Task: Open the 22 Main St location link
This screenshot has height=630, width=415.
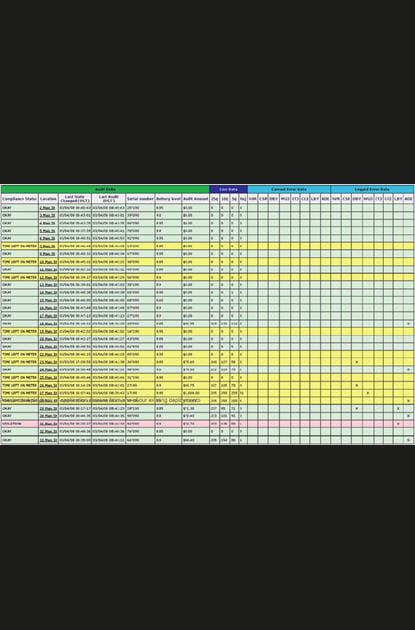Action: 47,354
